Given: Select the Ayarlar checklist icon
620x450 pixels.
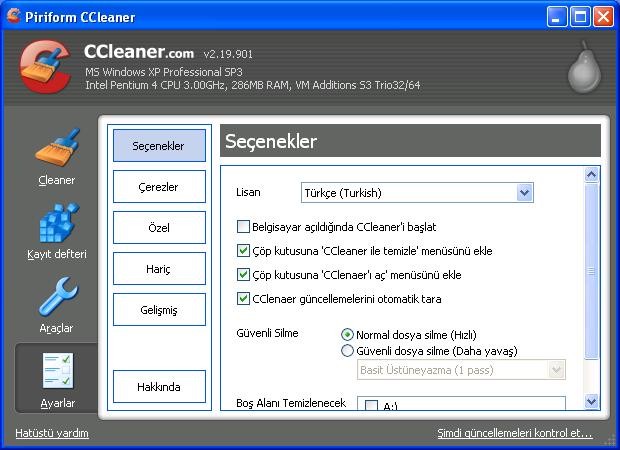Looking at the screenshot, I should coord(57,371).
